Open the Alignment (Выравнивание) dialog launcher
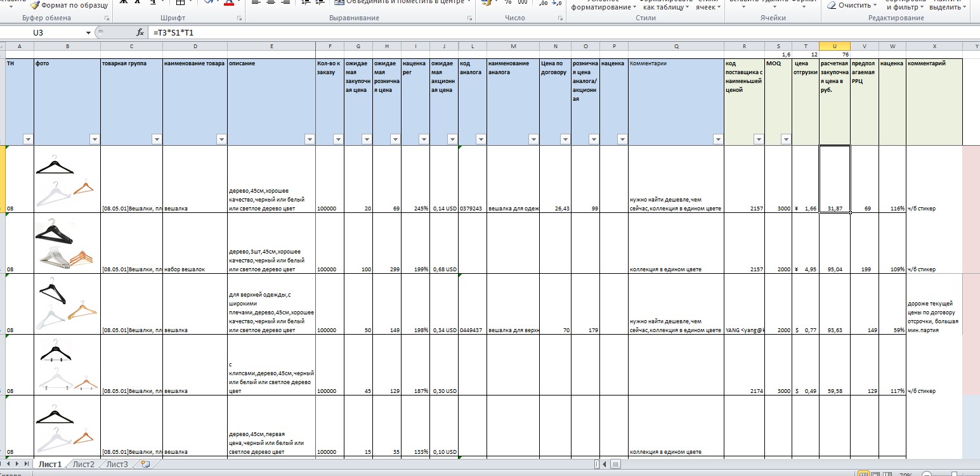Viewport: 980px width, 476px height. [x=469, y=18]
